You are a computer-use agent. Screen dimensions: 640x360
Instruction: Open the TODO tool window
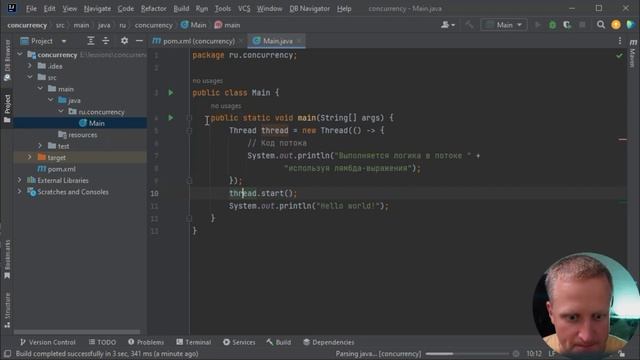point(102,342)
